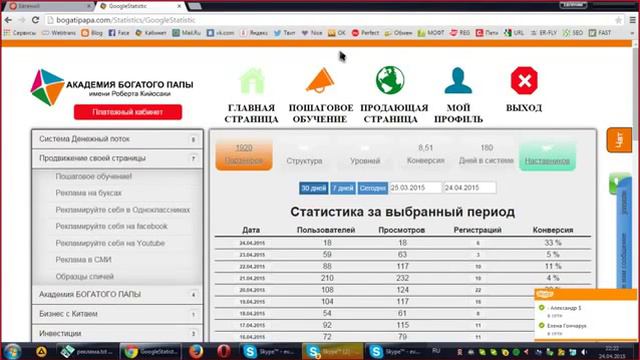Select Александр in chat contact list
Viewport: 640px width, 360px height.
pyautogui.click(x=564, y=308)
